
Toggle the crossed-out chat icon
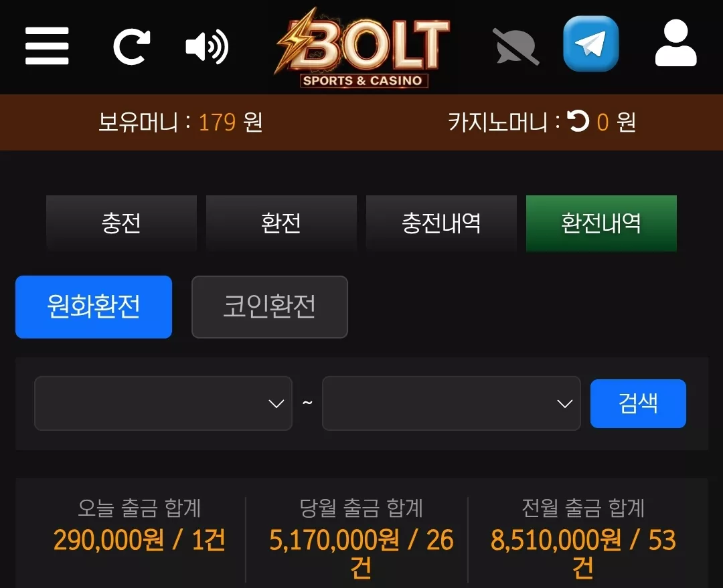pos(515,47)
